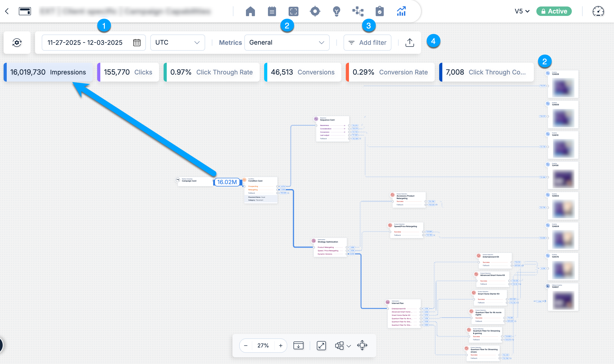The width and height of the screenshot is (614, 364).
Task: Click the fit-to-screen expand icon
Action: pos(321,345)
